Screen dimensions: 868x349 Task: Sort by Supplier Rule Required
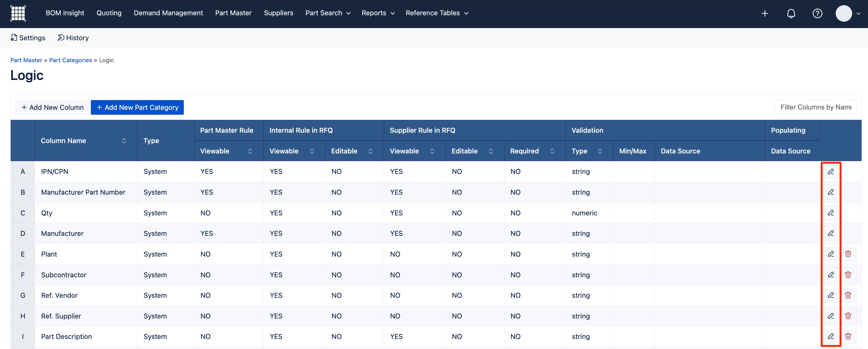552,151
